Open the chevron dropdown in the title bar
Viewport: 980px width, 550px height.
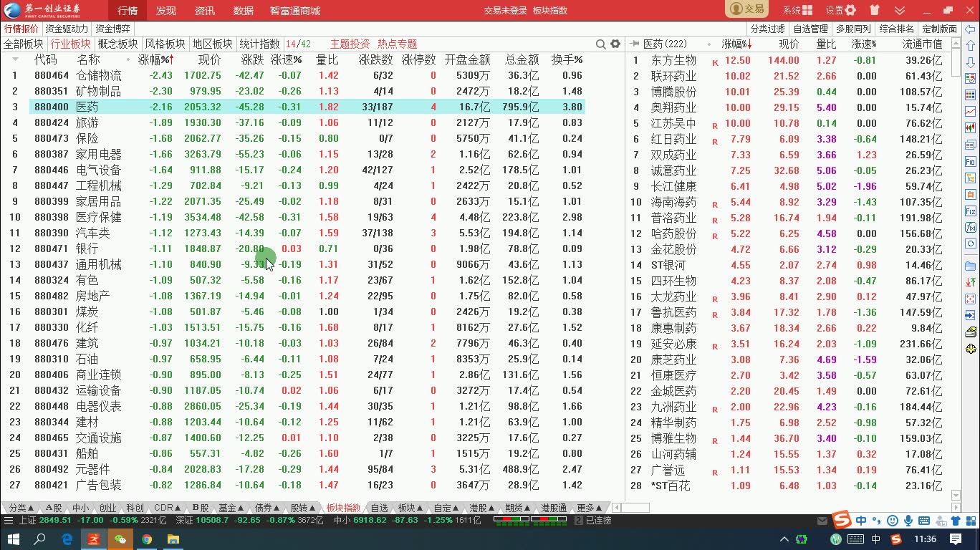tap(900, 11)
